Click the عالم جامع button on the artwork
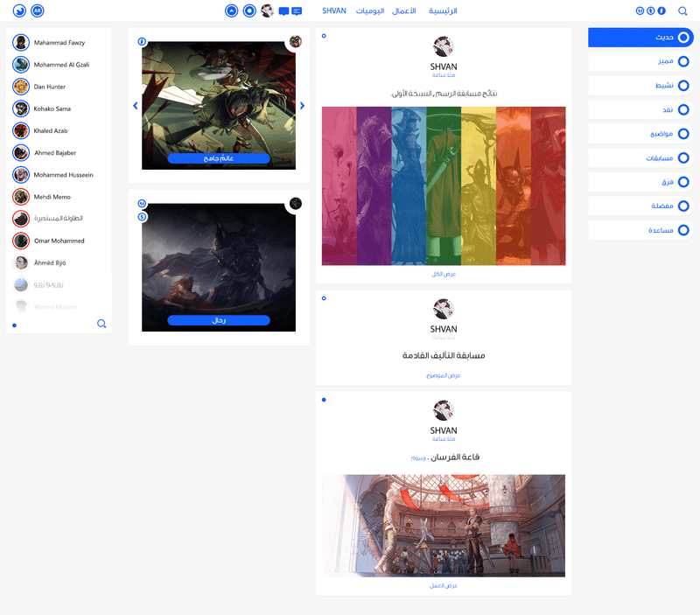This screenshot has width=700, height=615. point(219,158)
